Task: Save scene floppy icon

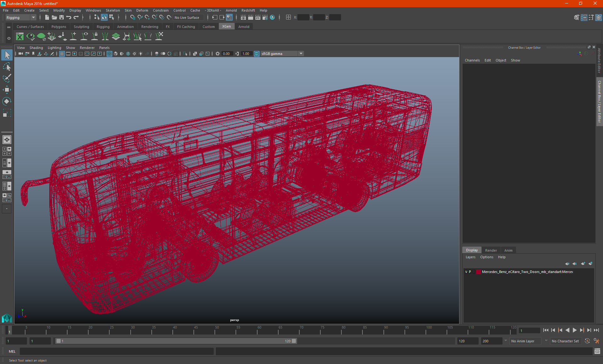Action: pos(62,18)
